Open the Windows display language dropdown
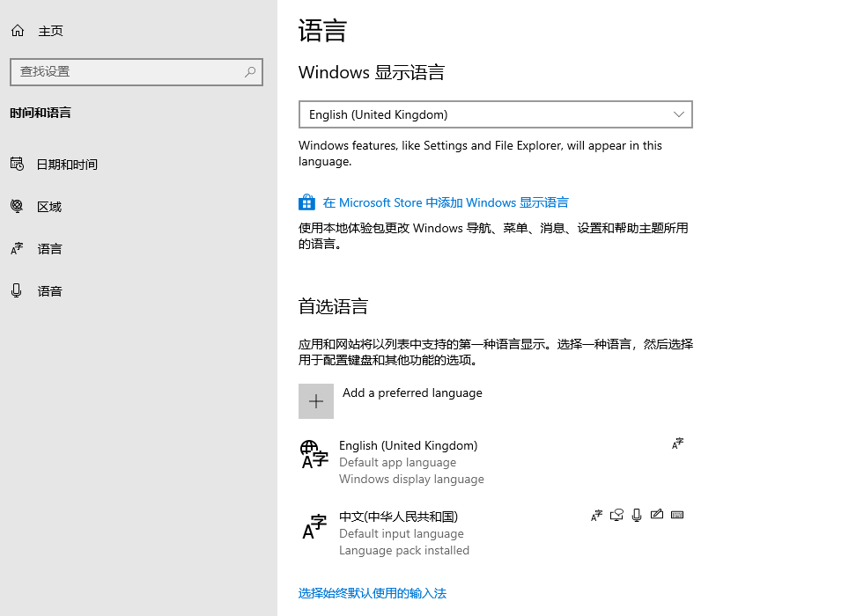The width and height of the screenshot is (856, 616). point(496,114)
